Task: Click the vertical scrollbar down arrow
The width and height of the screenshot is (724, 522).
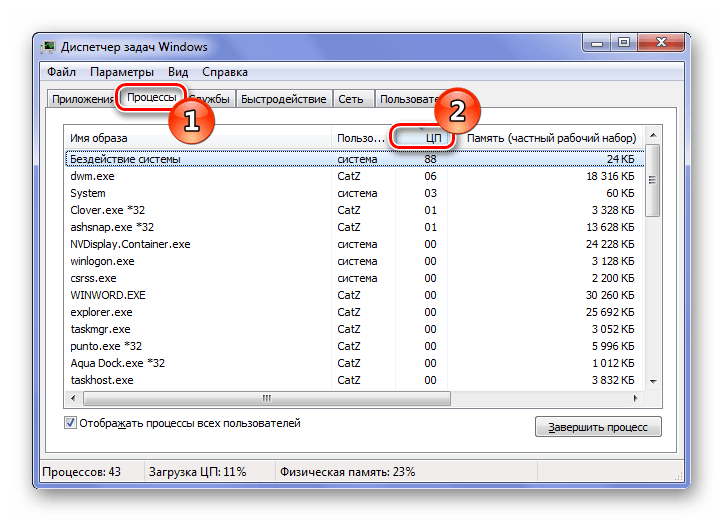Action: [653, 381]
